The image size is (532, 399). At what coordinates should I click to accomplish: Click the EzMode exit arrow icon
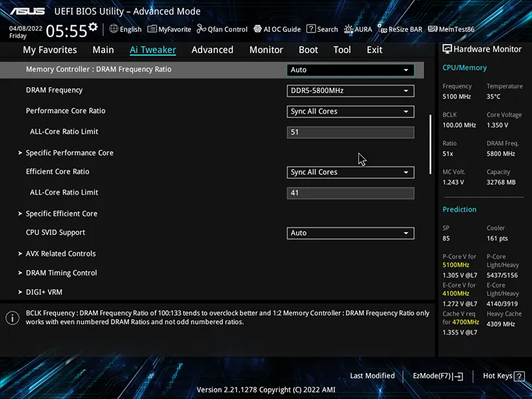coord(458,376)
